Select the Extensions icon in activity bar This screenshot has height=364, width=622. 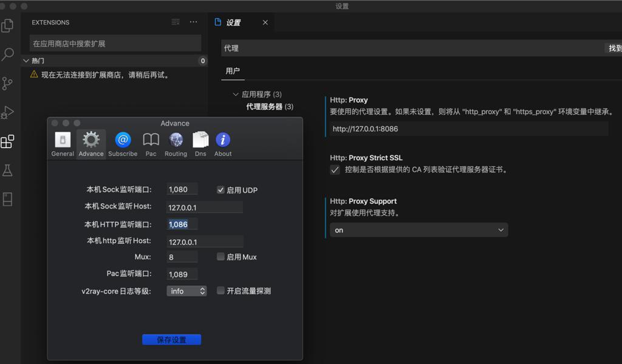(x=7, y=141)
